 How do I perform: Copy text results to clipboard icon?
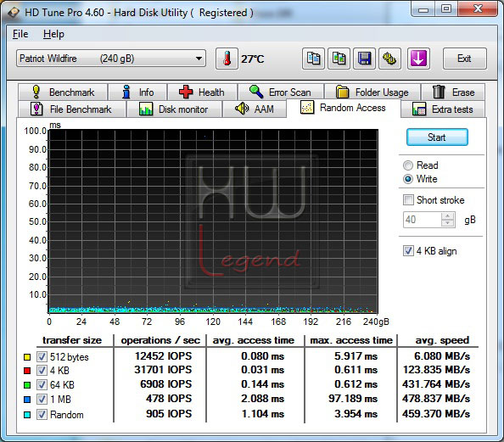[x=313, y=59]
